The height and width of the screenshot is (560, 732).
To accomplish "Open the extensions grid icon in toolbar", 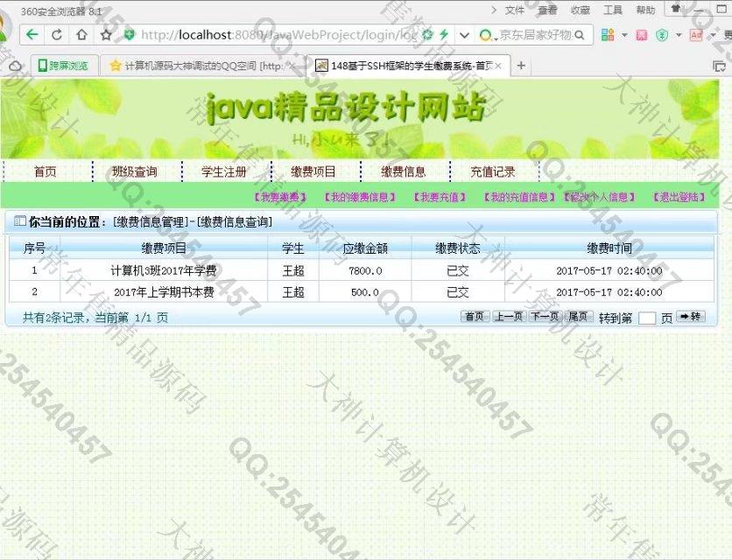I will tap(608, 35).
